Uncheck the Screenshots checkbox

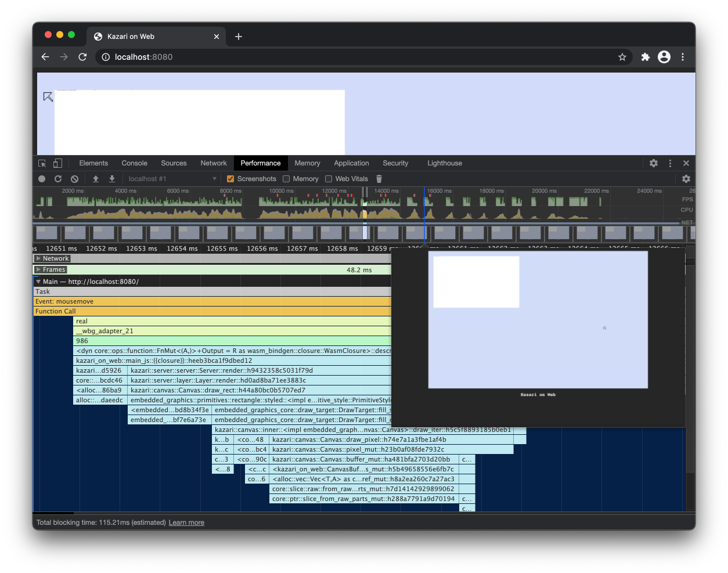[230, 179]
